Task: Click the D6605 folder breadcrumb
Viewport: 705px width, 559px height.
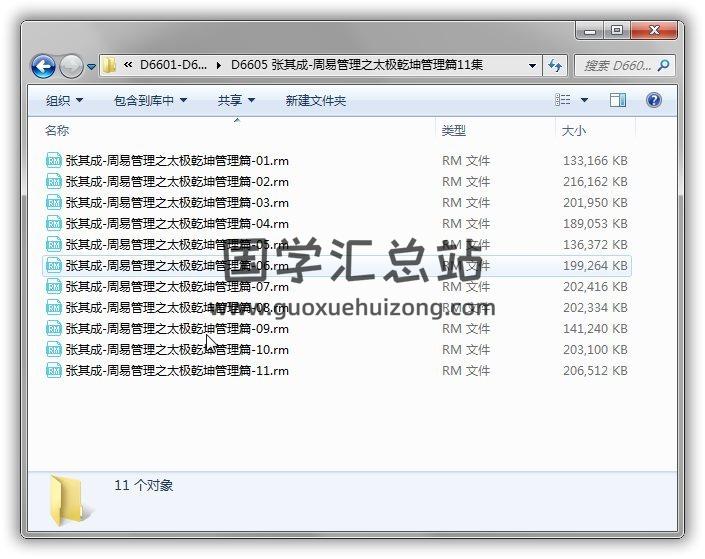Action: (x=357, y=65)
